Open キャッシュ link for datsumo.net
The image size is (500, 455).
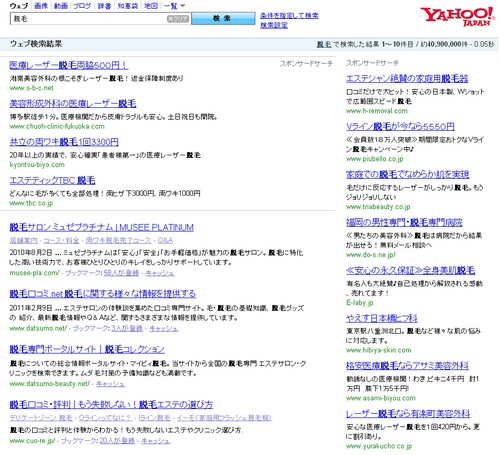pos(163,328)
